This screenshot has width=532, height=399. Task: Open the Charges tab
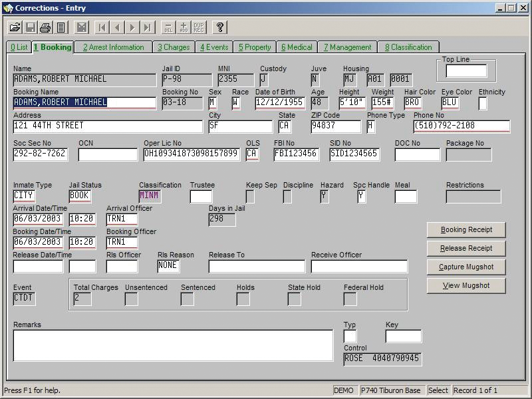[174, 47]
